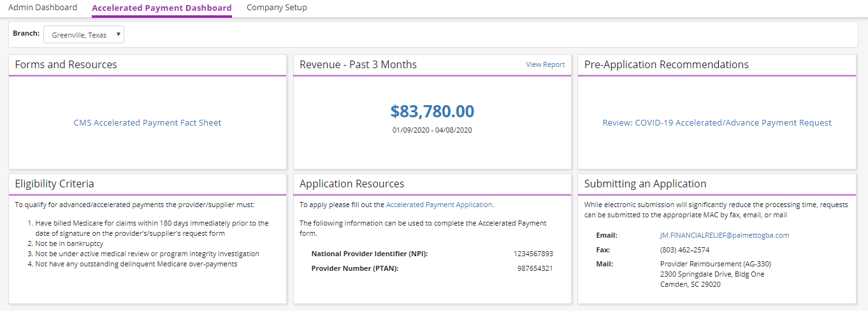This screenshot has height=311, width=868.
Task: Click the Application Resources panel heading
Action: click(352, 184)
